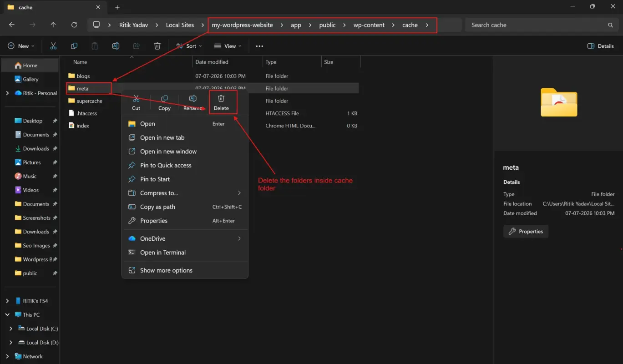Select Show more options
Screen dimensions: 623x364
pyautogui.click(x=185, y=270)
